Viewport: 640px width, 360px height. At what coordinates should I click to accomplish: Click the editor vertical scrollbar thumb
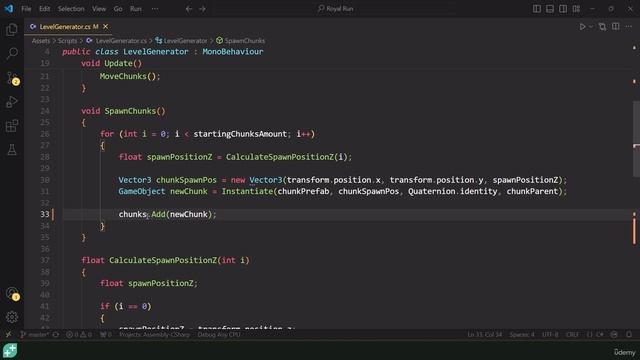point(636,139)
